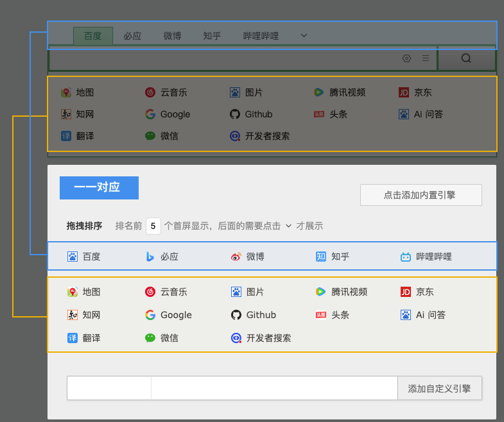The width and height of the screenshot is (504, 422).
Task: Click 图片 icon in lower settings list
Action: pos(236,292)
